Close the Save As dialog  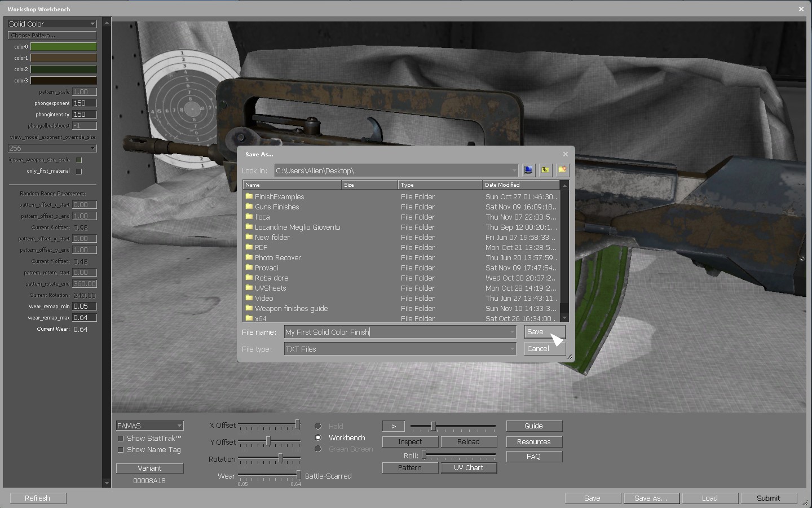[566, 154]
